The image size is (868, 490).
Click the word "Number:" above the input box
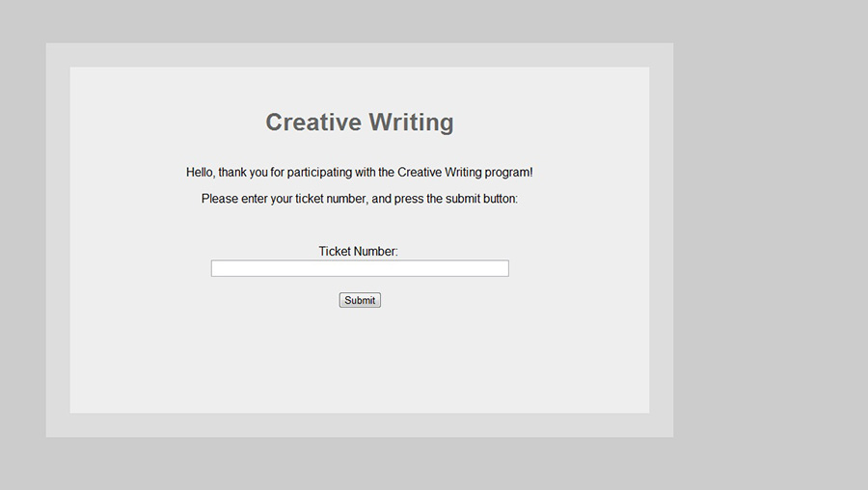pos(376,251)
